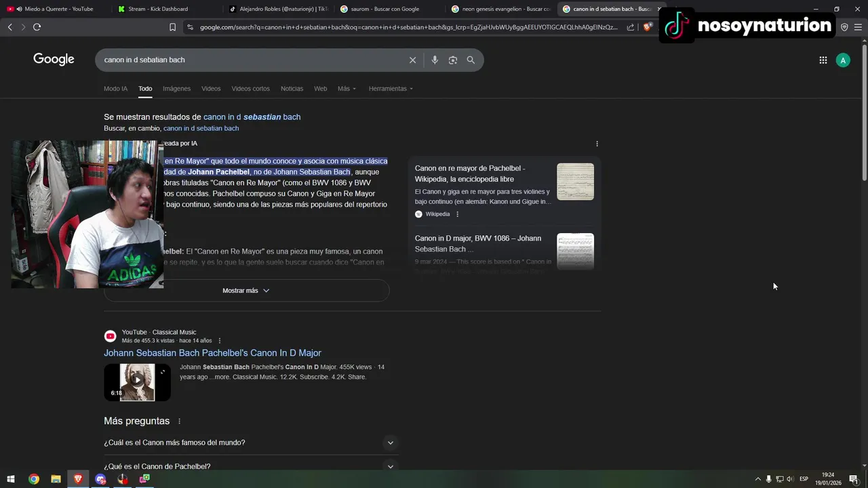Expand AI overview with 'Mostrar más'

[246, 291]
